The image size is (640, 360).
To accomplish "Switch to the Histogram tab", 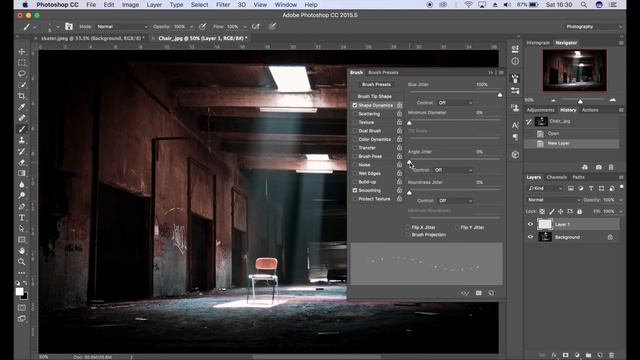I will tap(538, 43).
